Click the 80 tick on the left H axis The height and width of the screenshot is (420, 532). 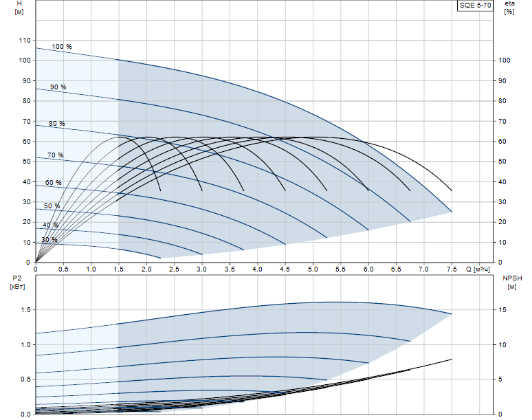(x=27, y=101)
